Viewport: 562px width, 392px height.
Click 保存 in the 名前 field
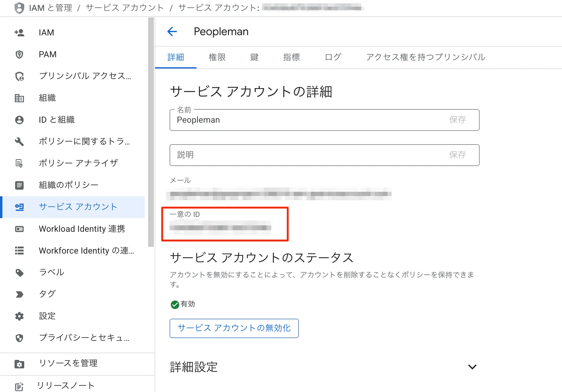pyautogui.click(x=457, y=120)
